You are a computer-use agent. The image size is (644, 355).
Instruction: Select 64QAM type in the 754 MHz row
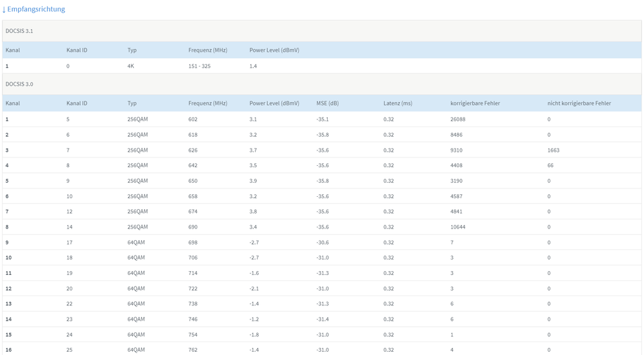[x=136, y=334]
